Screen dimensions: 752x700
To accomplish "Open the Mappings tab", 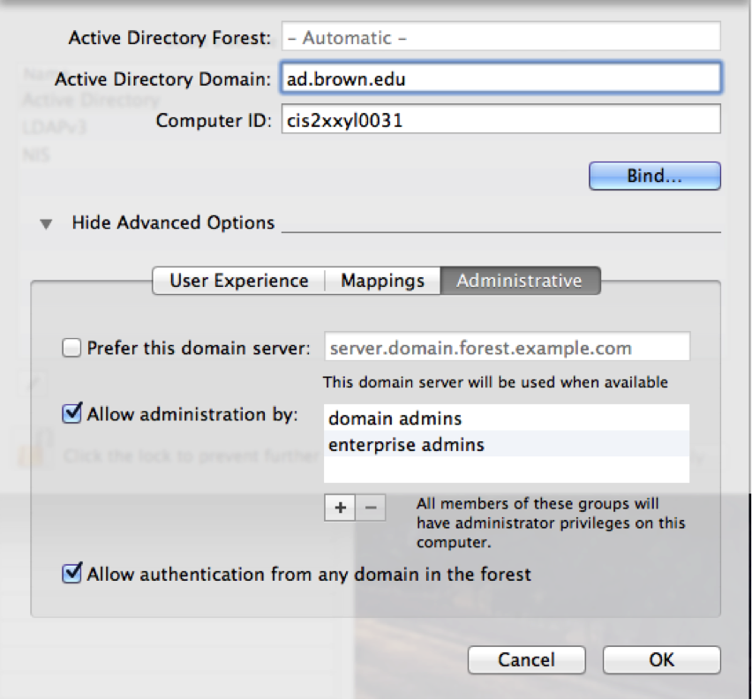I will point(382,281).
